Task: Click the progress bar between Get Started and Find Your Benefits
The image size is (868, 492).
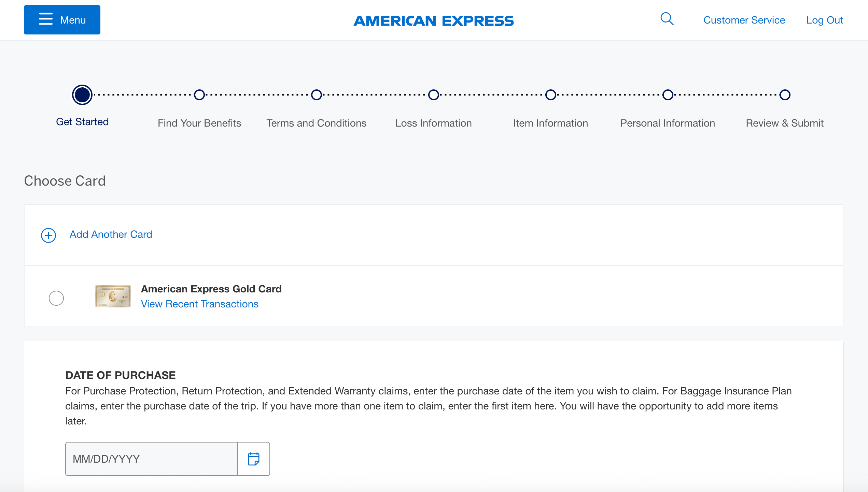Action: pyautogui.click(x=141, y=95)
